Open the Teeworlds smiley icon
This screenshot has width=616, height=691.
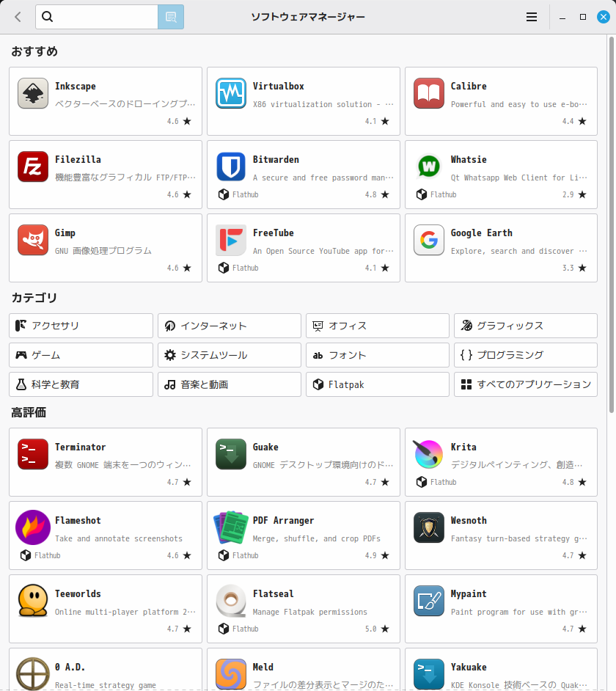pos(32,601)
